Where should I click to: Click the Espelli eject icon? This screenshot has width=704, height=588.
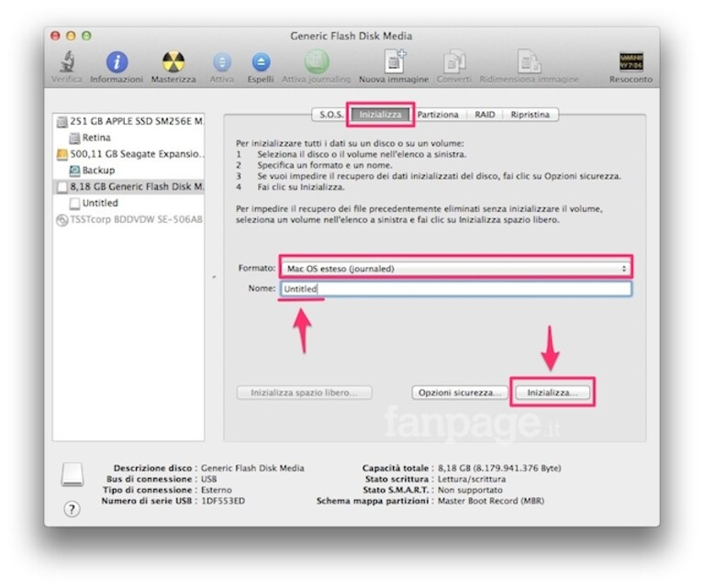(261, 62)
